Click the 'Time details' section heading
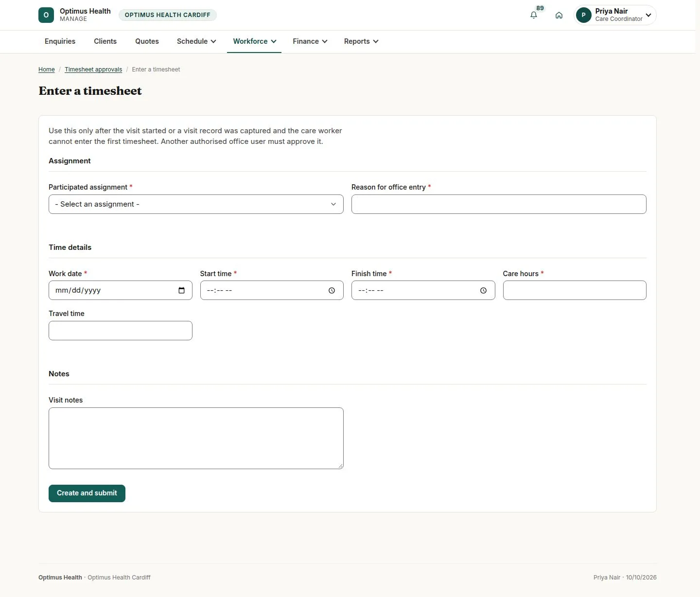Viewport: 700px width, 597px height. [70, 247]
